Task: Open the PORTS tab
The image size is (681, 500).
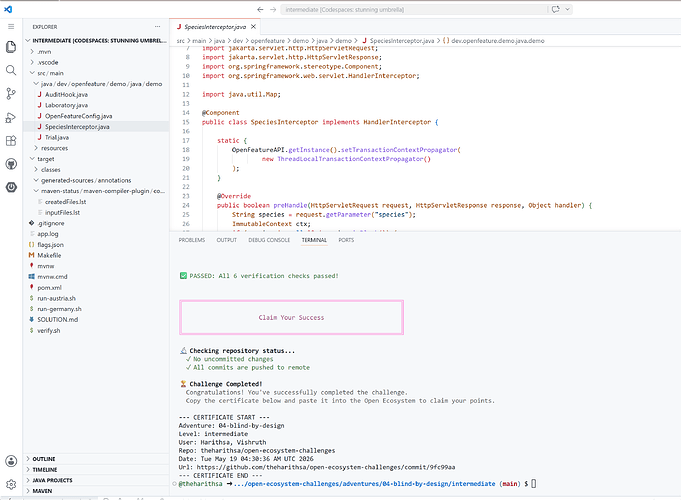Action: coord(346,240)
